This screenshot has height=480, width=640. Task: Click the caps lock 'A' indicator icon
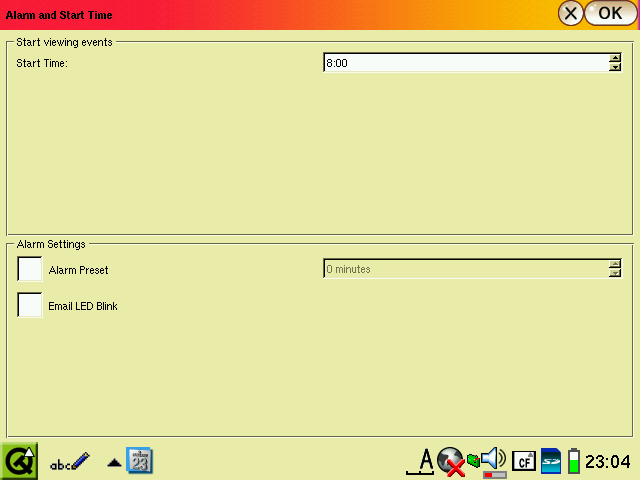point(425,461)
